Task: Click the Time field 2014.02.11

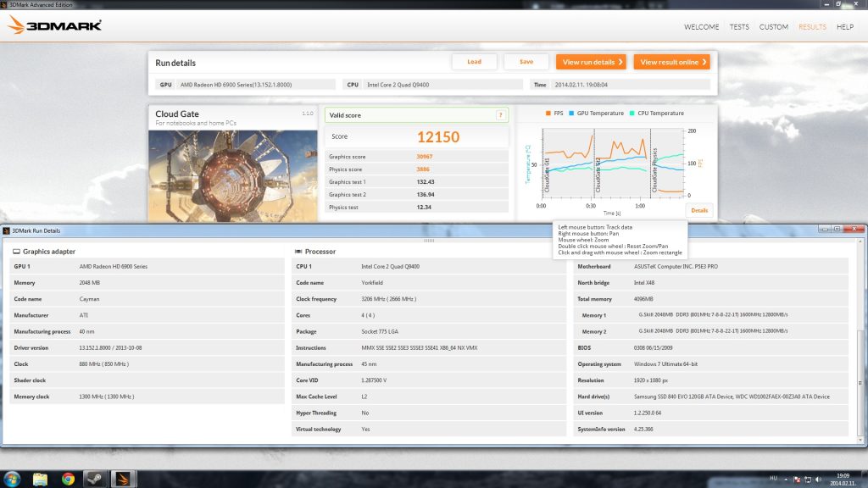Action: [620, 85]
